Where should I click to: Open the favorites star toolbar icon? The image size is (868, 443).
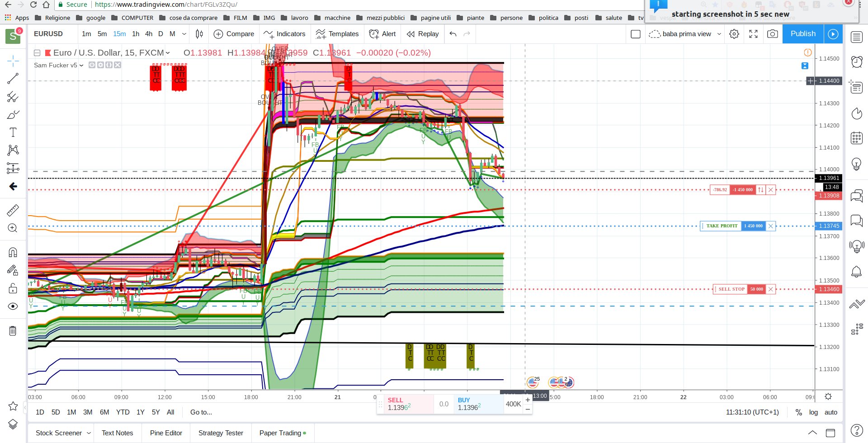(13, 406)
